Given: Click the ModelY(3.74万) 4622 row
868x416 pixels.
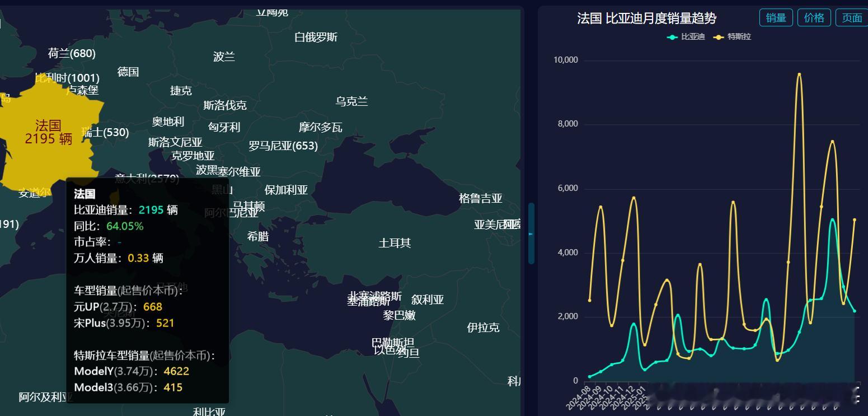Looking at the screenshot, I should (132, 371).
